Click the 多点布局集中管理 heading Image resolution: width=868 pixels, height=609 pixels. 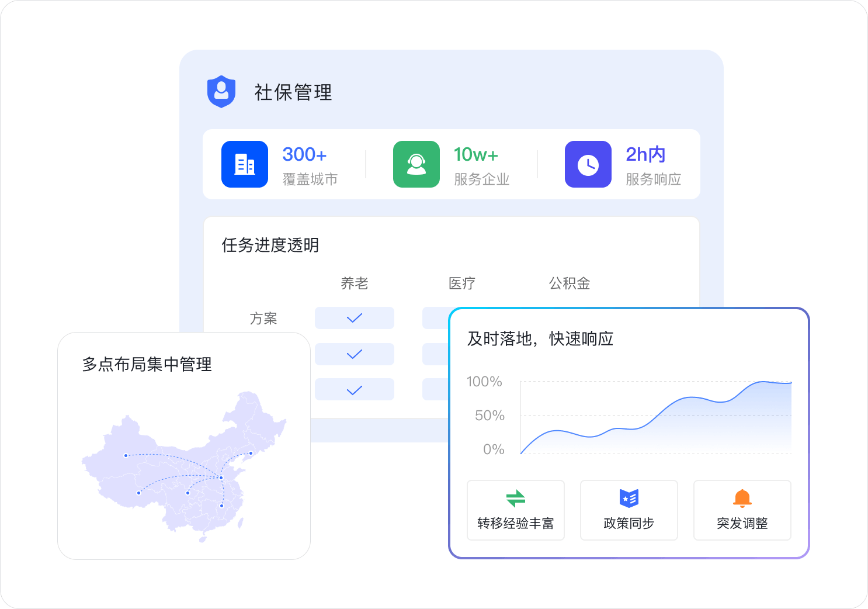147,364
